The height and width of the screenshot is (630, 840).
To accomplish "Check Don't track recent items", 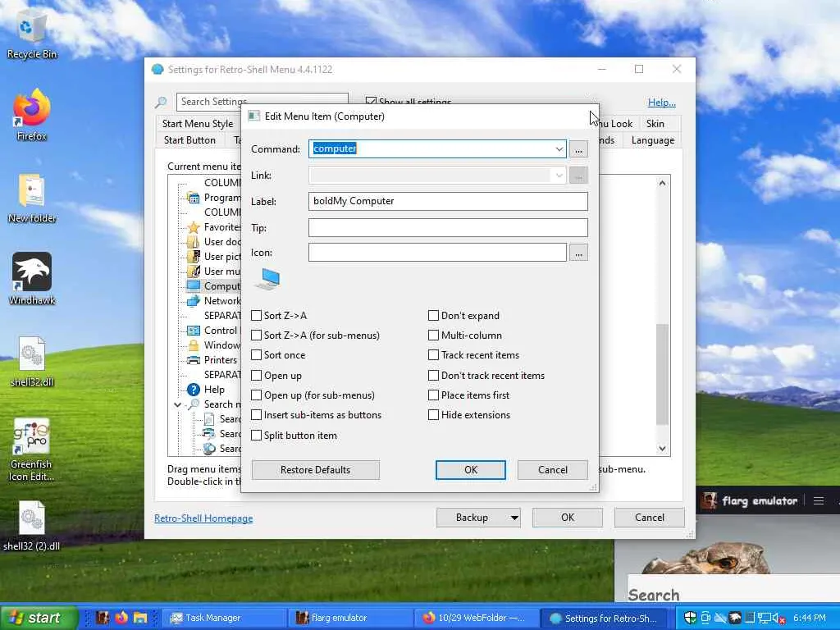I will click(x=433, y=376).
